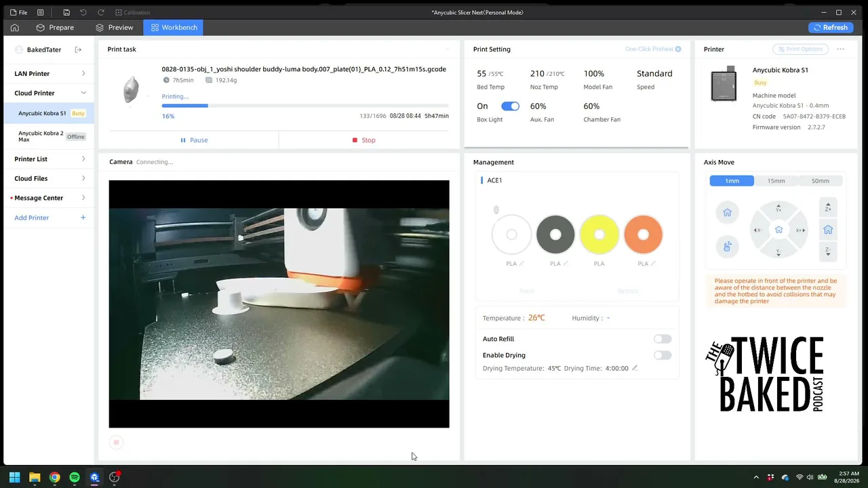868x488 pixels.
Task: Select the yellow filament spool
Action: 599,235
